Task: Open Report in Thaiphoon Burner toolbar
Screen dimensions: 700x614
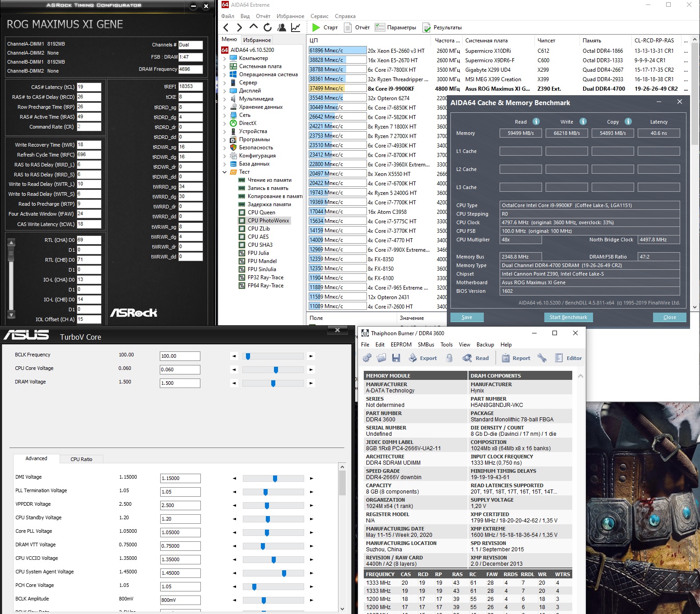Action: click(516, 358)
